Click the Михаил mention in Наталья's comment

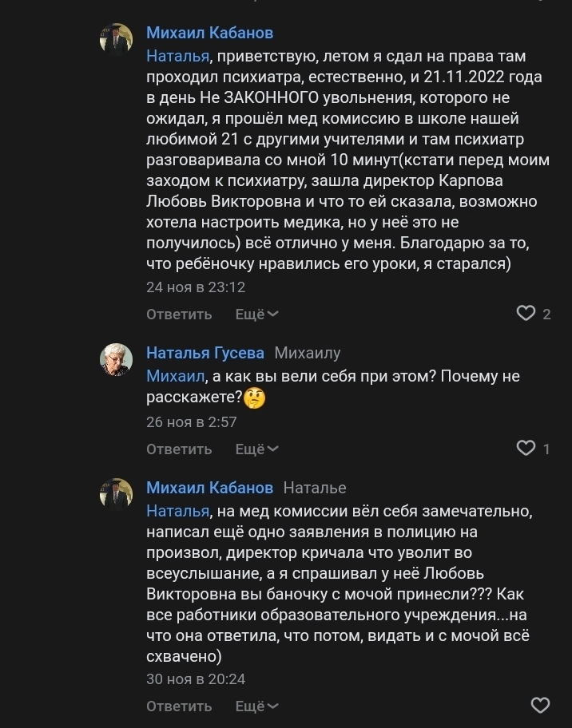pyautogui.click(x=176, y=376)
